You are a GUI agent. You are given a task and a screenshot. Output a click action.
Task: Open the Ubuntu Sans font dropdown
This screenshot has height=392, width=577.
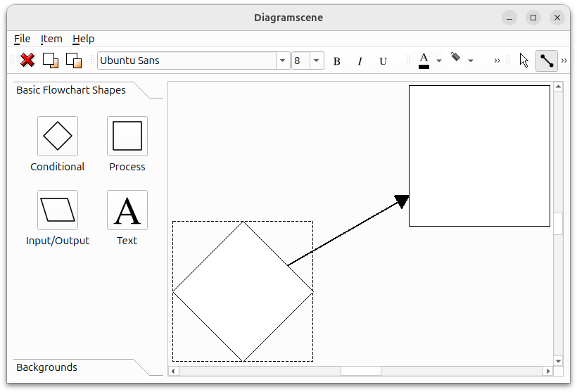[x=282, y=61]
